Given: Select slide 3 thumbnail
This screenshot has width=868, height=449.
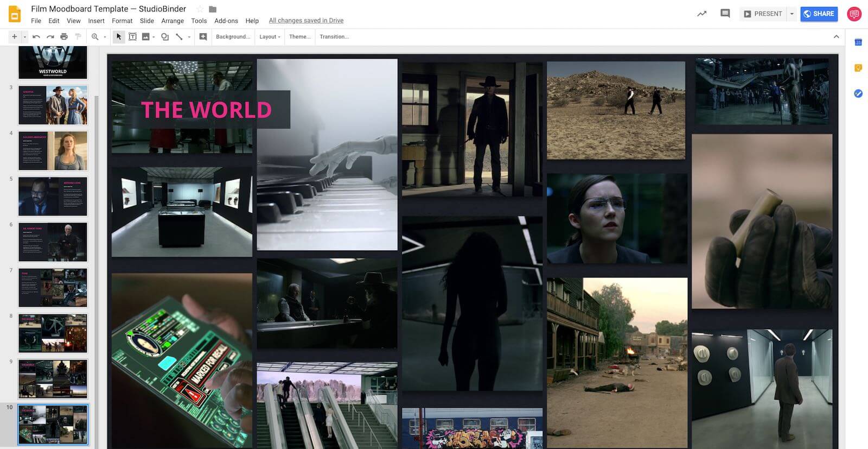Looking at the screenshot, I should pyautogui.click(x=53, y=105).
